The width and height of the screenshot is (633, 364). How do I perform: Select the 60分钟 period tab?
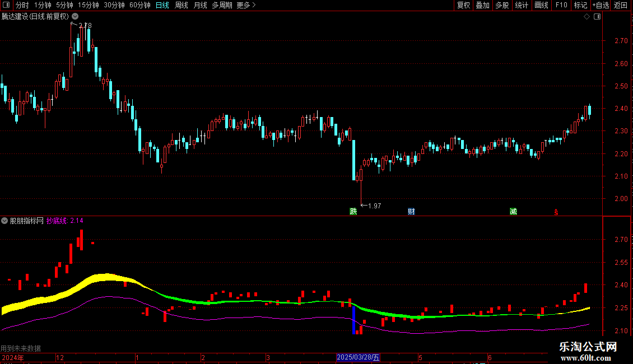coord(139,5)
